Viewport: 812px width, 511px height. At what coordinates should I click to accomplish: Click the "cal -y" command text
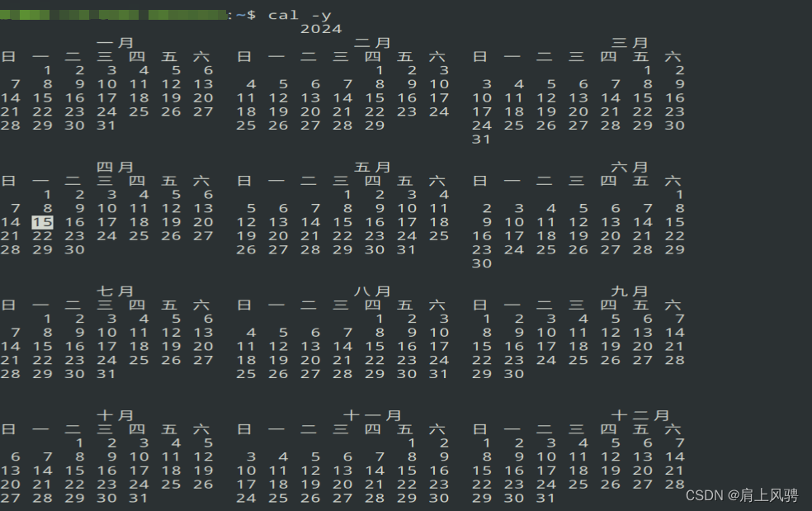tap(300, 16)
